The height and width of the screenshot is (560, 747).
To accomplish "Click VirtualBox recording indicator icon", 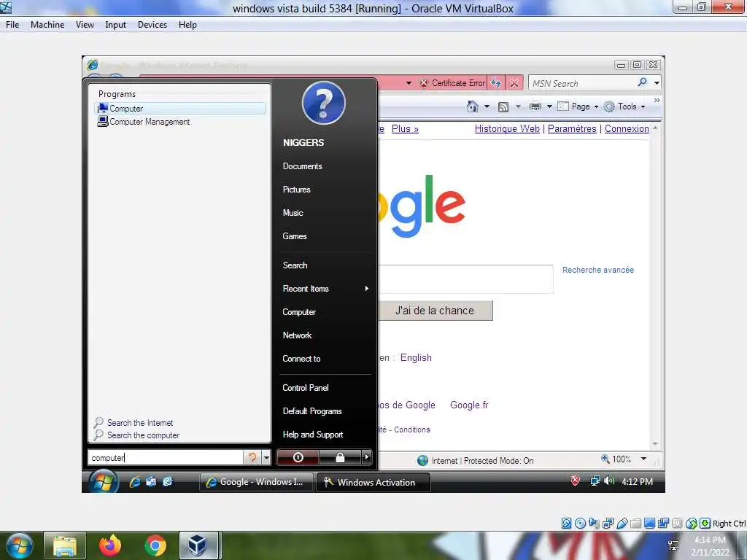I will (663, 524).
